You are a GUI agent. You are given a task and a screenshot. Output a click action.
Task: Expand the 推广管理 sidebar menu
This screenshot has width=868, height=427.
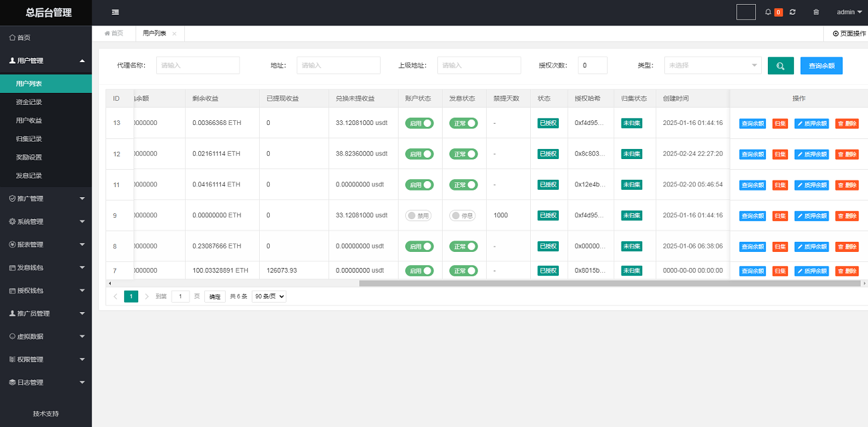click(45, 198)
